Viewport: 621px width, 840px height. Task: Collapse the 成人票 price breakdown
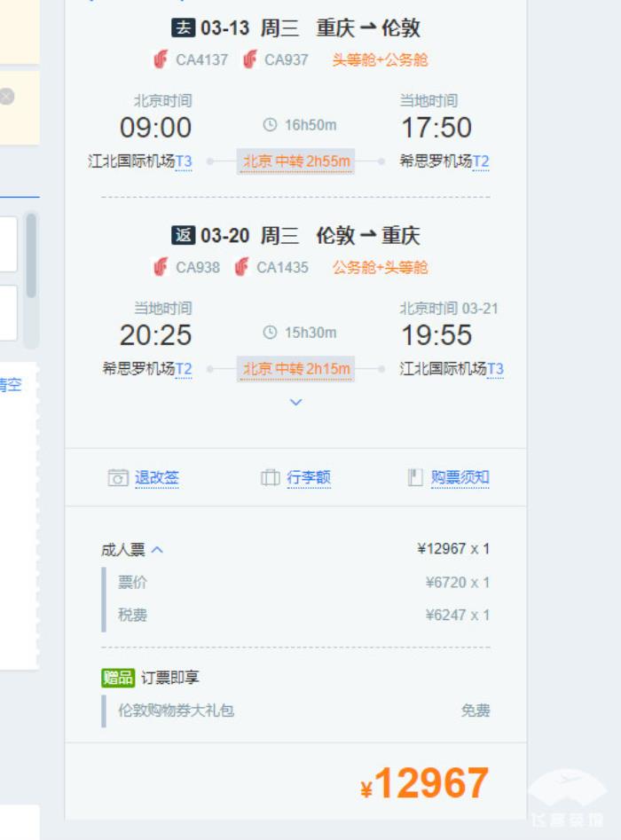pos(158,550)
